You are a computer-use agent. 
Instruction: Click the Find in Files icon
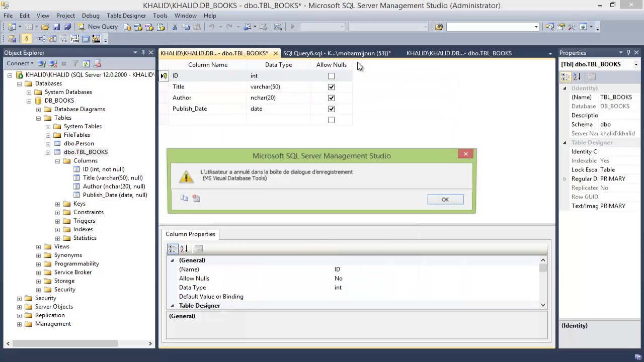pos(439,27)
